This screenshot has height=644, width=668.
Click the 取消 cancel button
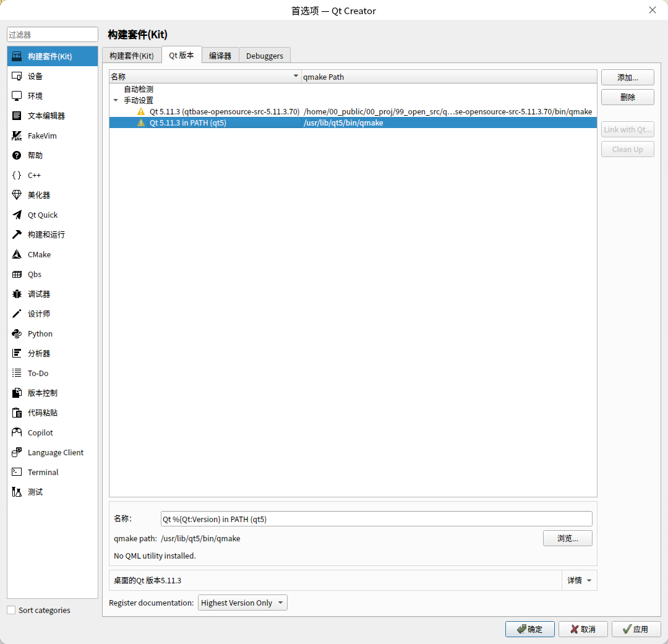[583, 629]
